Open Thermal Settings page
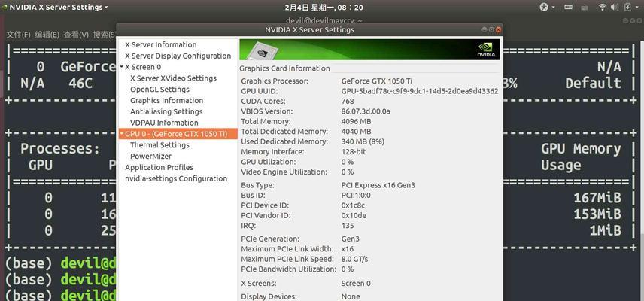 coord(159,145)
